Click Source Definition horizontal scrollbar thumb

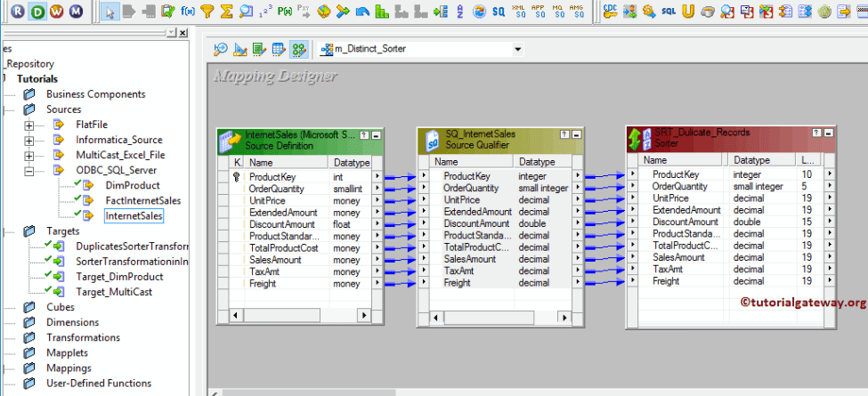pos(281,315)
